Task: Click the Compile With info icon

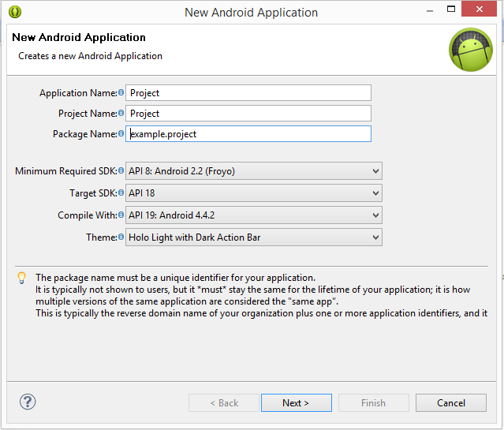Action: coord(121,215)
